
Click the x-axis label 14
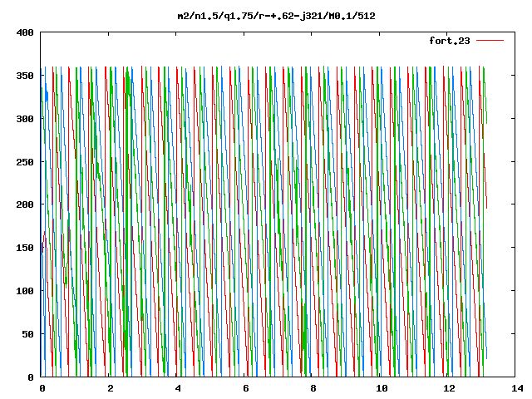click(x=517, y=388)
